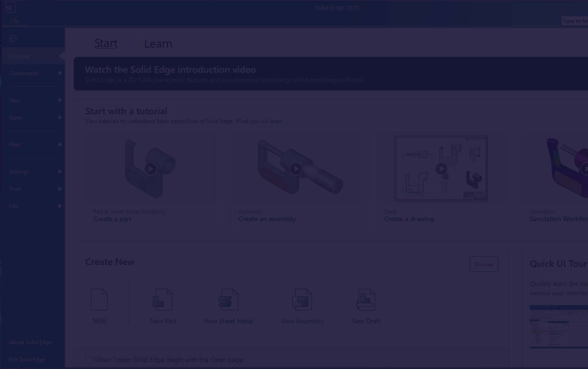Click the back arrow circle icon

13,38
